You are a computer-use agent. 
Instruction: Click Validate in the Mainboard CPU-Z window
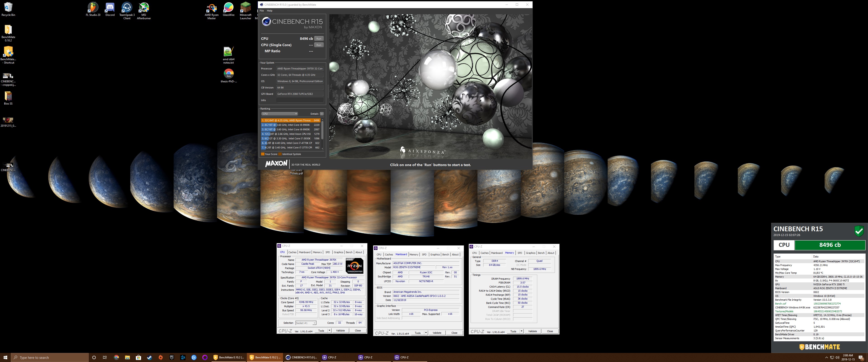(437, 333)
